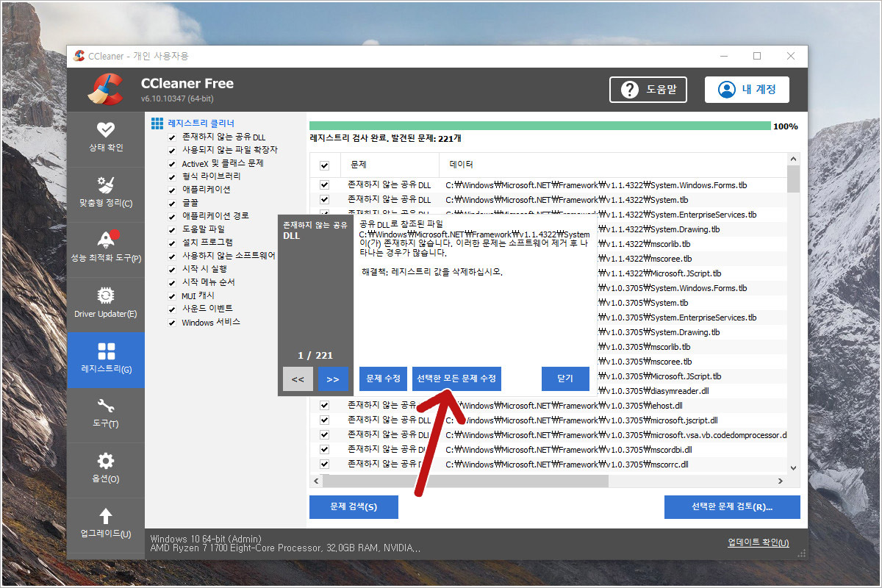Screen dimensions: 882x588
Task: Open the 옵션 options section
Action: click(105, 470)
